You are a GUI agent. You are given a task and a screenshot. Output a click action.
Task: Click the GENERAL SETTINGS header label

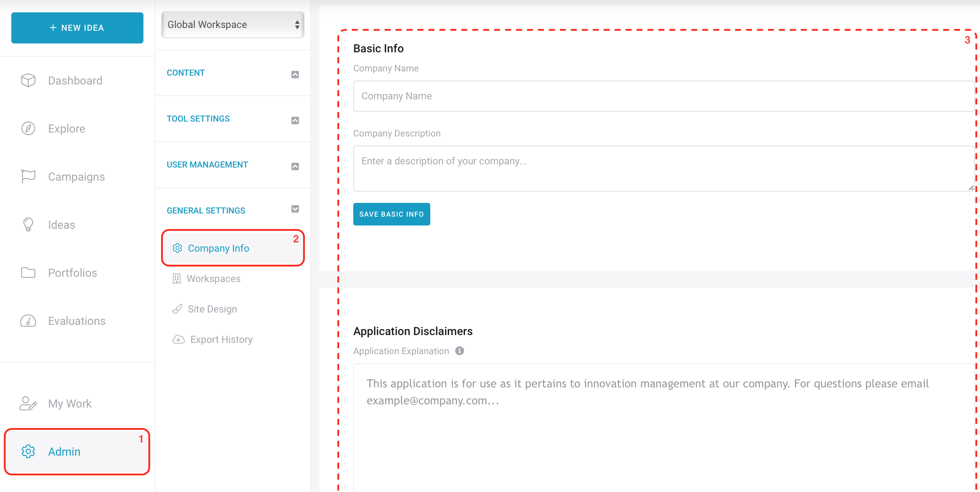tap(206, 210)
